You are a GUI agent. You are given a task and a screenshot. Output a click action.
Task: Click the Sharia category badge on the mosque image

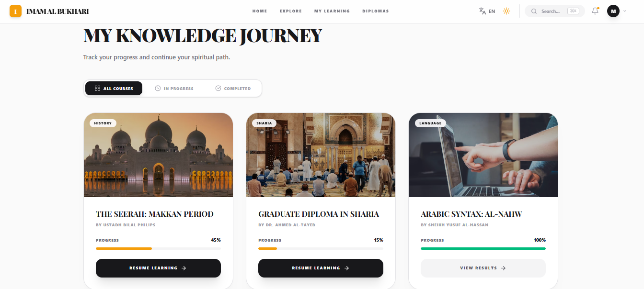pos(264,123)
